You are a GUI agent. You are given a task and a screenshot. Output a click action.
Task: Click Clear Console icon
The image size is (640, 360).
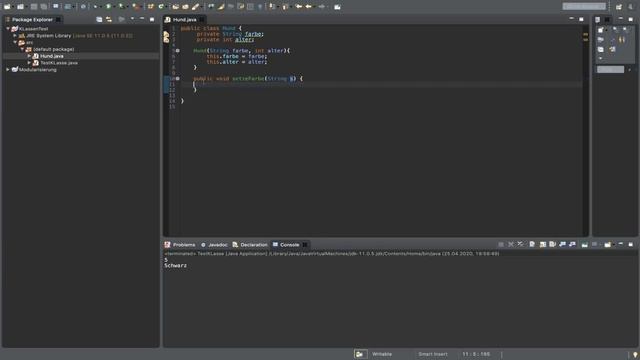(532, 244)
